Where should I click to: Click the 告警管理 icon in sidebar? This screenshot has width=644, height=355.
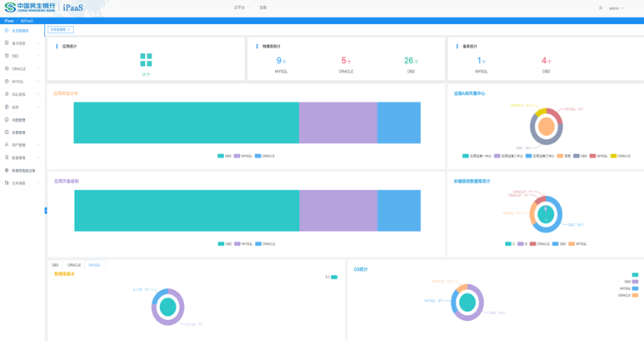(7, 132)
